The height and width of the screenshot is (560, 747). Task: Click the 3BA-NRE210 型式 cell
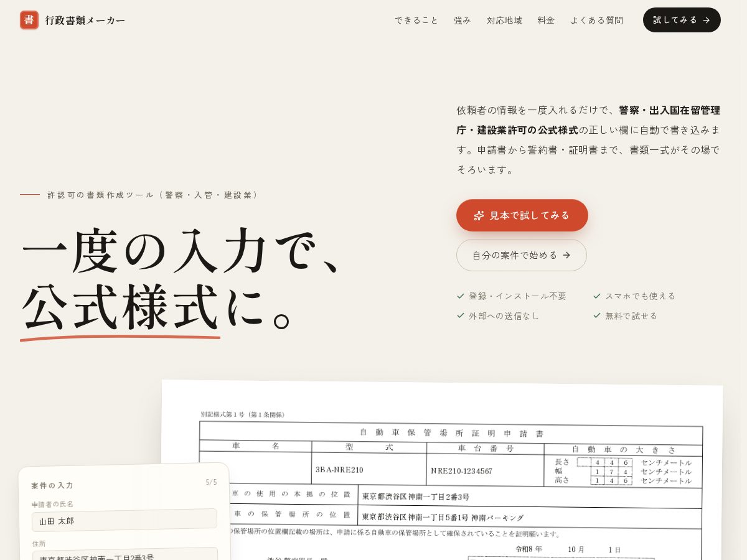(x=369, y=470)
